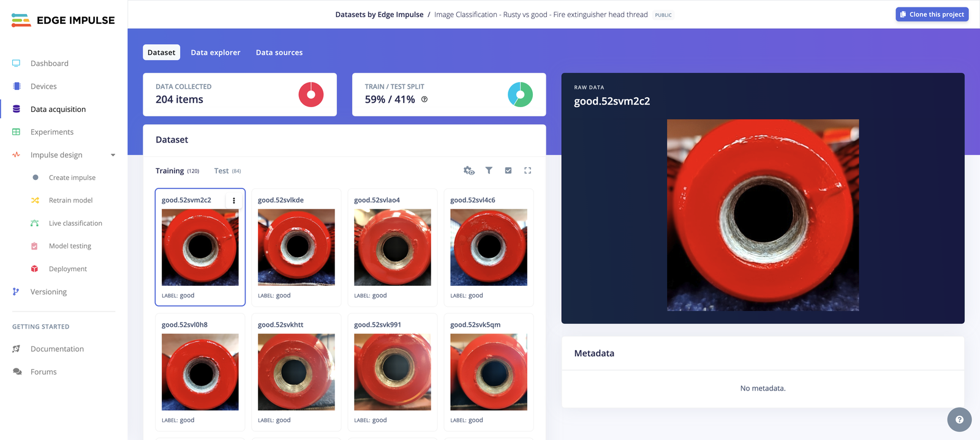Click the Clone this project button
Image resolution: width=980 pixels, height=440 pixels.
(932, 14)
